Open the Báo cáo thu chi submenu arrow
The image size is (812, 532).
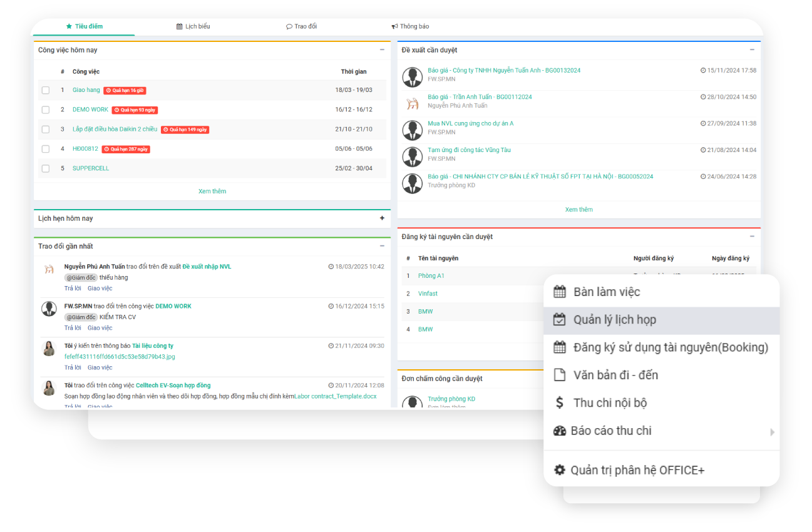tap(772, 432)
